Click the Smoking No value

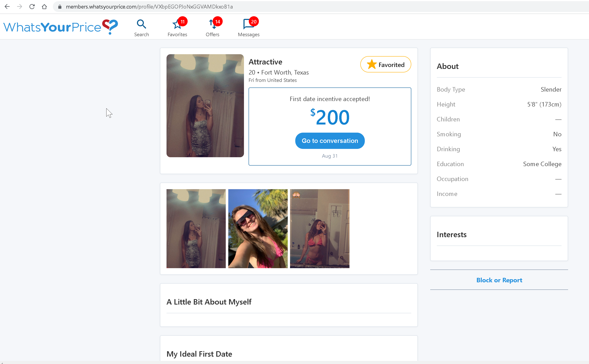[x=557, y=134]
